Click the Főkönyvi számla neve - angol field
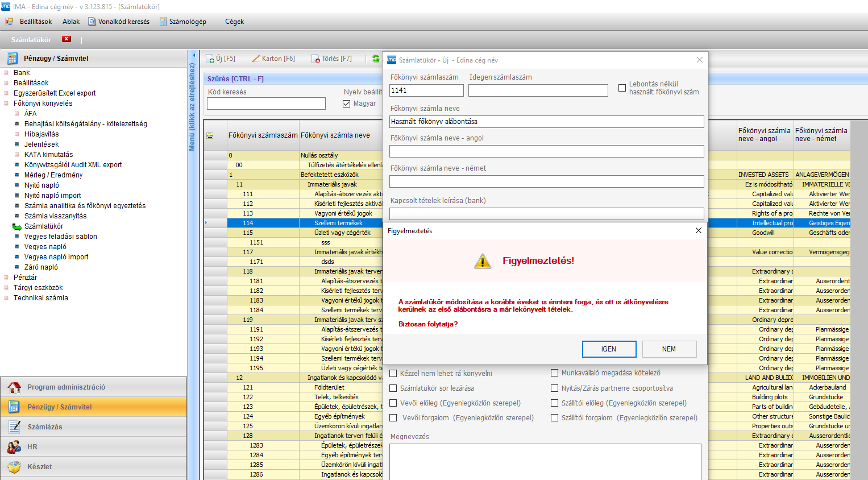The image size is (868, 480). coord(547,151)
